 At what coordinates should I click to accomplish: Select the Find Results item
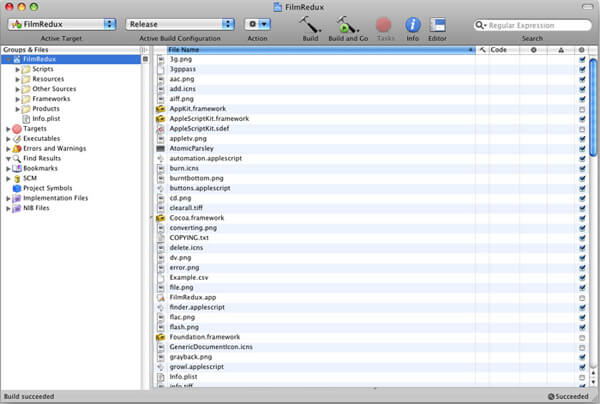[41, 159]
